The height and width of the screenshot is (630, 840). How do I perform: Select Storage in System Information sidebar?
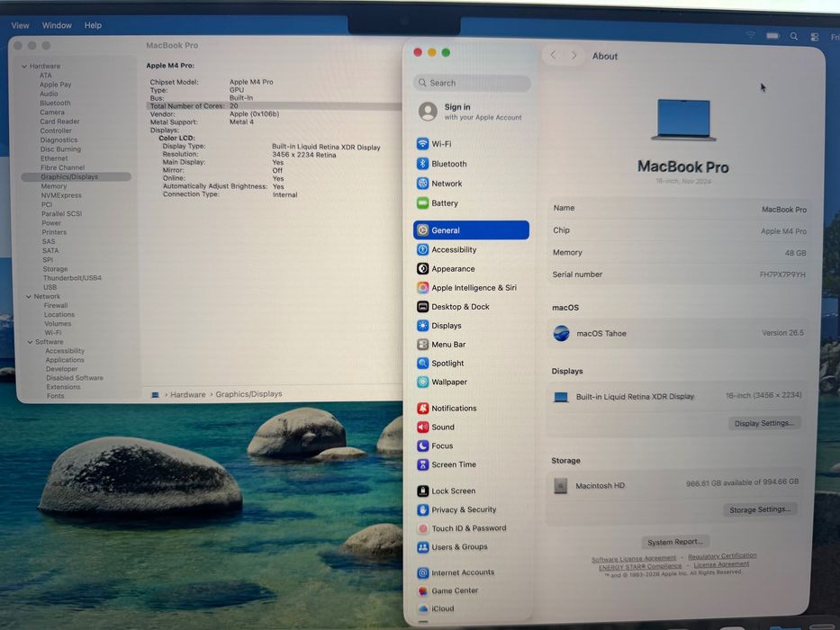pyautogui.click(x=55, y=269)
